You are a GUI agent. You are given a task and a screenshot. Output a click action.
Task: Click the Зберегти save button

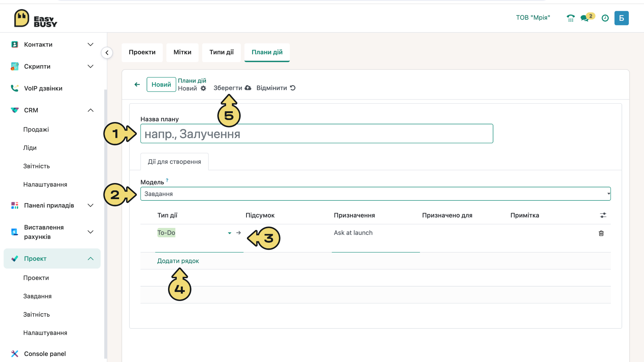point(232,88)
